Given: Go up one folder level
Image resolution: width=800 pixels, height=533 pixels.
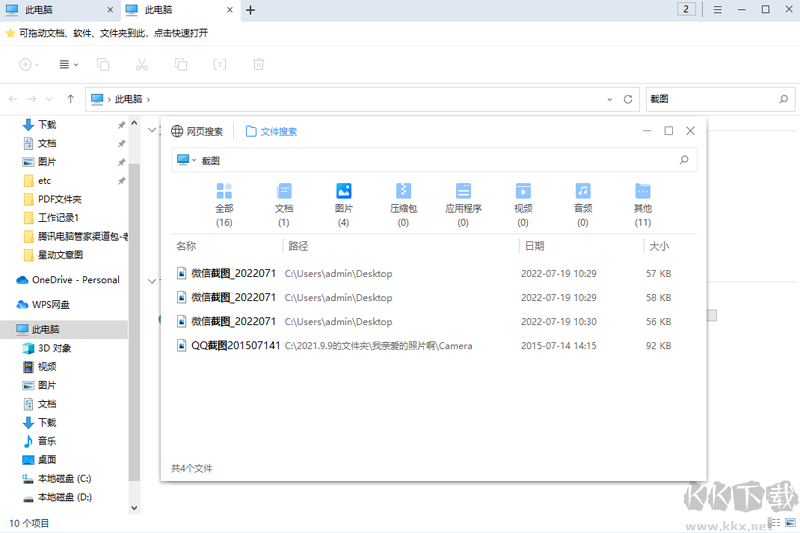Looking at the screenshot, I should (x=70, y=99).
